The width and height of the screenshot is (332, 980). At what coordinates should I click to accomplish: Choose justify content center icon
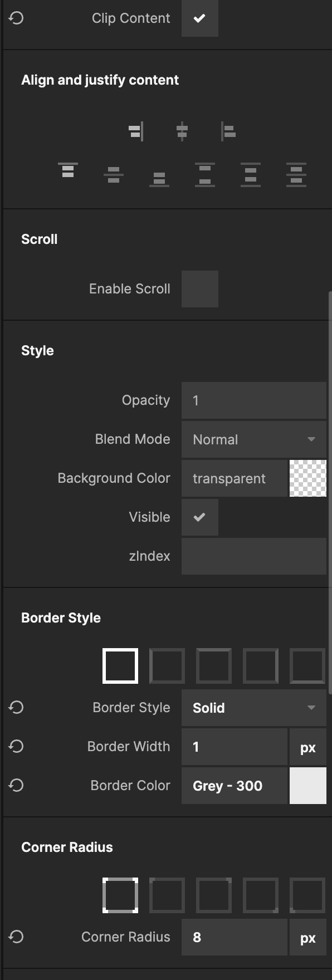coord(114,175)
